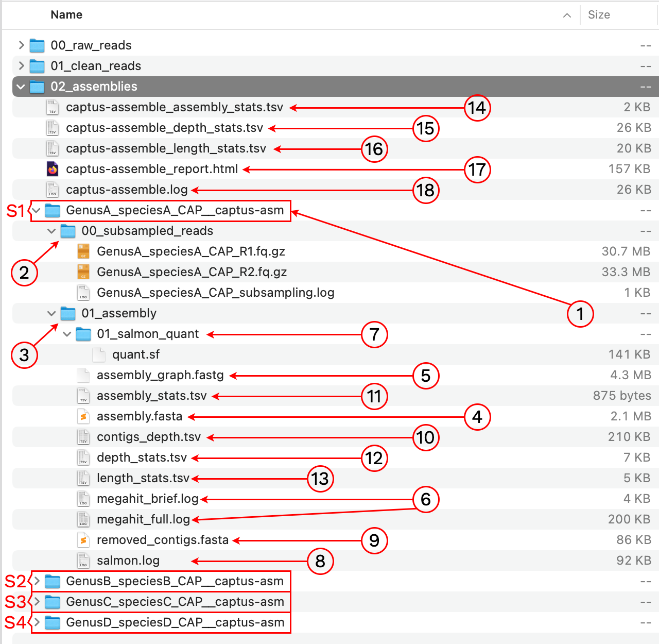Image resolution: width=659 pixels, height=644 pixels.
Task: Select the file name captus-assemble.log
Action: pos(127,190)
